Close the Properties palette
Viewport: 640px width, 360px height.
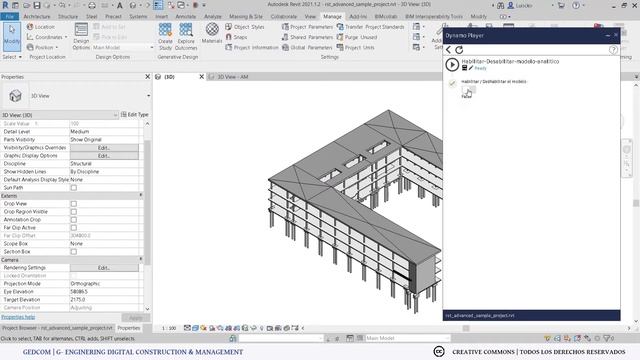(148, 77)
